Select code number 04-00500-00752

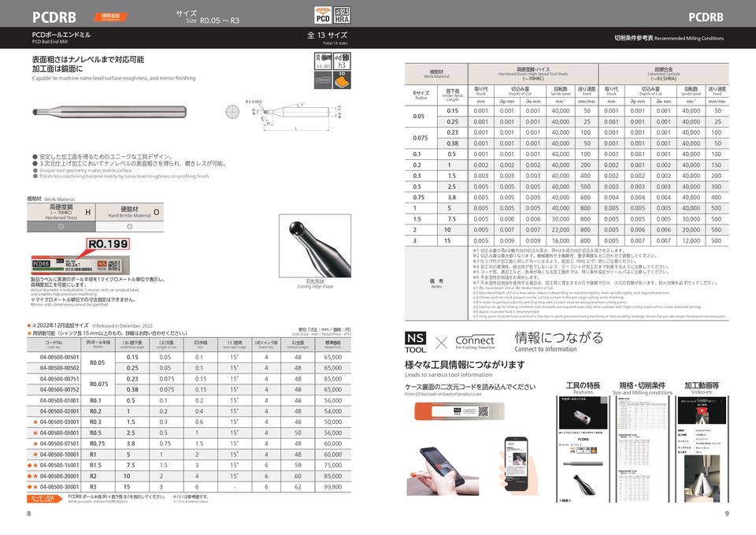click(59, 390)
